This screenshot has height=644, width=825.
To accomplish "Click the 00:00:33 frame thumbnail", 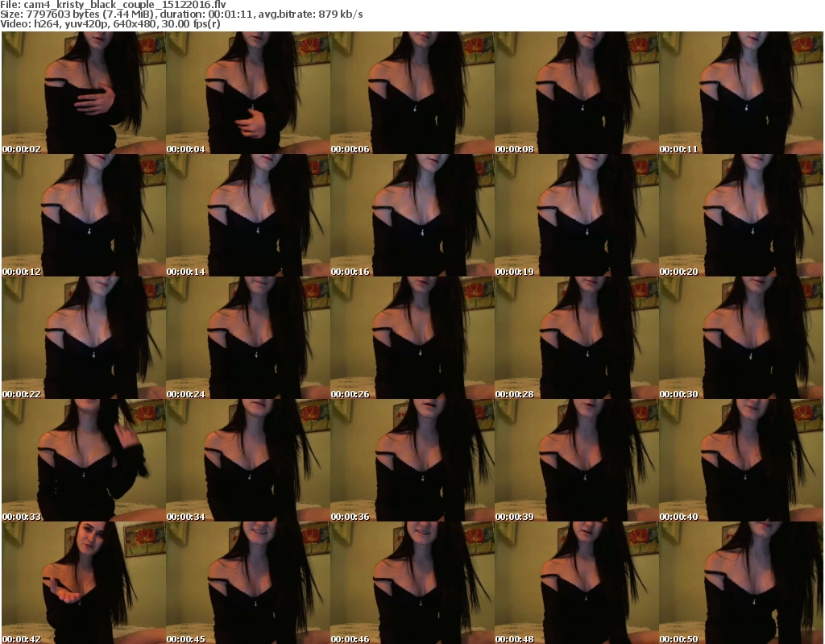I will click(x=84, y=460).
